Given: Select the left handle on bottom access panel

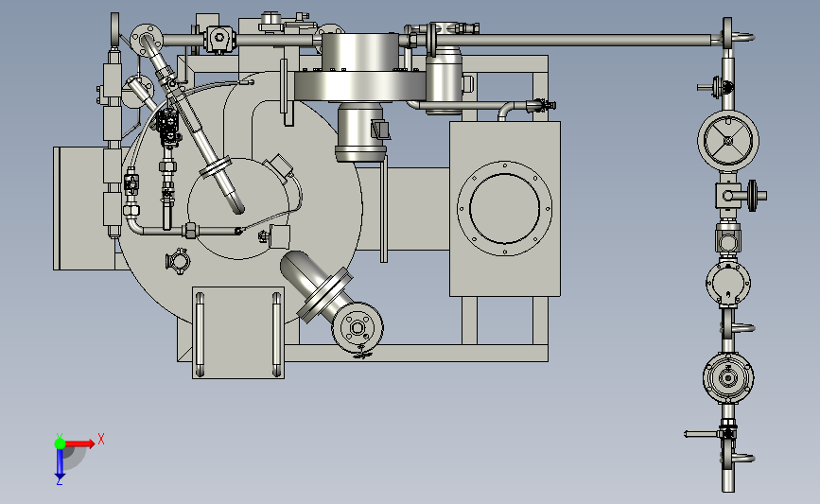Looking at the screenshot, I should (200, 334).
